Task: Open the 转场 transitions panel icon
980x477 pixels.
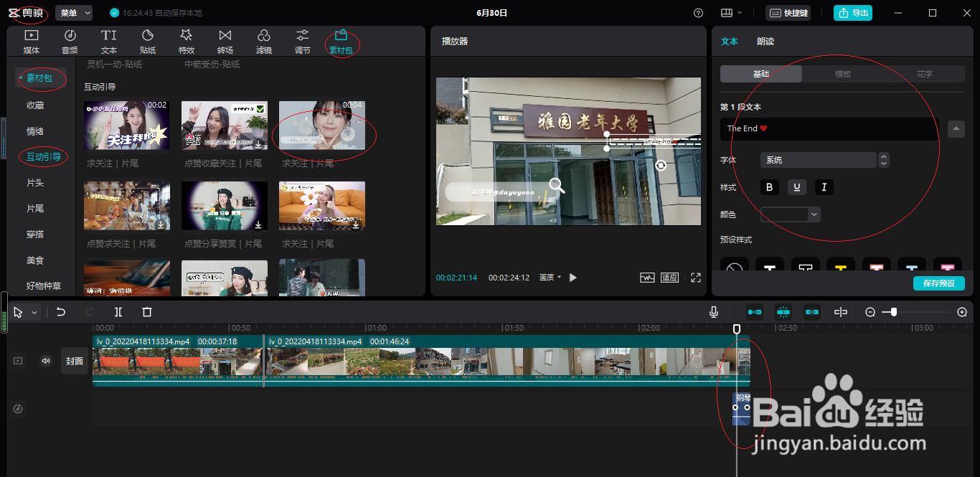Action: (225, 42)
